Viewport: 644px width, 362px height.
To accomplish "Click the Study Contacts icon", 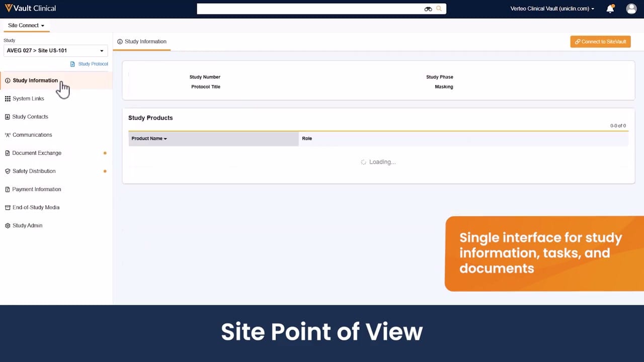I will [8, 117].
